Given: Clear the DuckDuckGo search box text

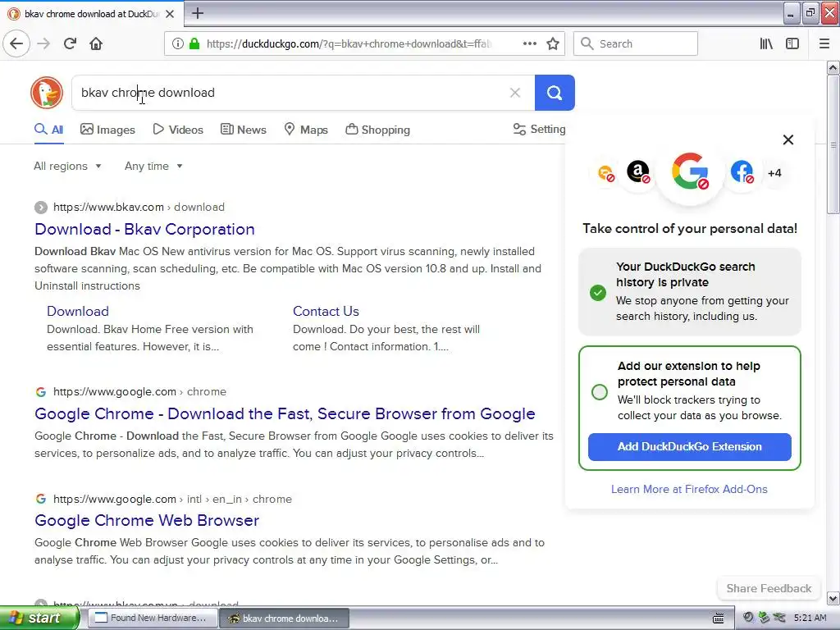Looking at the screenshot, I should pos(515,93).
